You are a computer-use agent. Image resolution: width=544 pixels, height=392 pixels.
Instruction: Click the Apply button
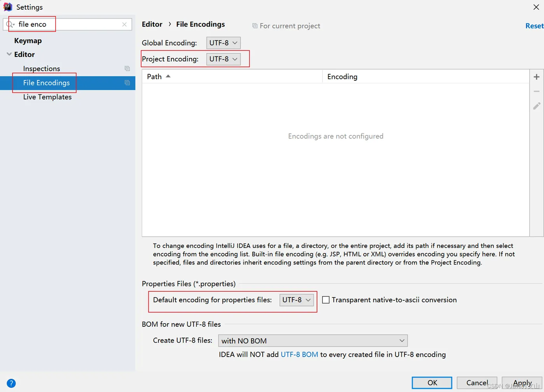522,383
